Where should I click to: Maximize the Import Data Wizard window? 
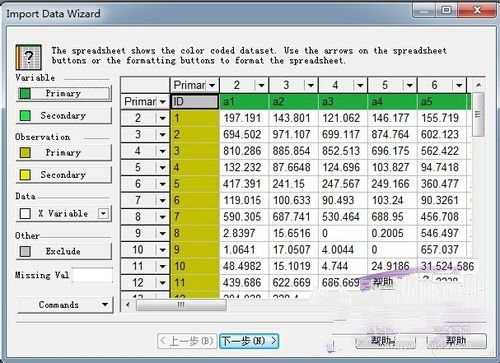[x=446, y=10]
